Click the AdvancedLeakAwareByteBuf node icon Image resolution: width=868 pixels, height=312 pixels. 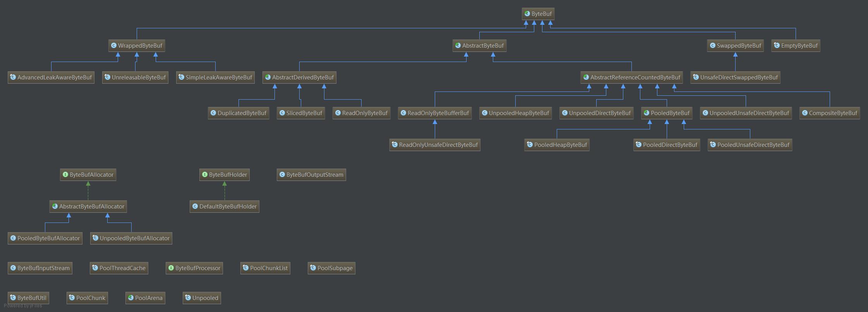pyautogui.click(x=13, y=77)
